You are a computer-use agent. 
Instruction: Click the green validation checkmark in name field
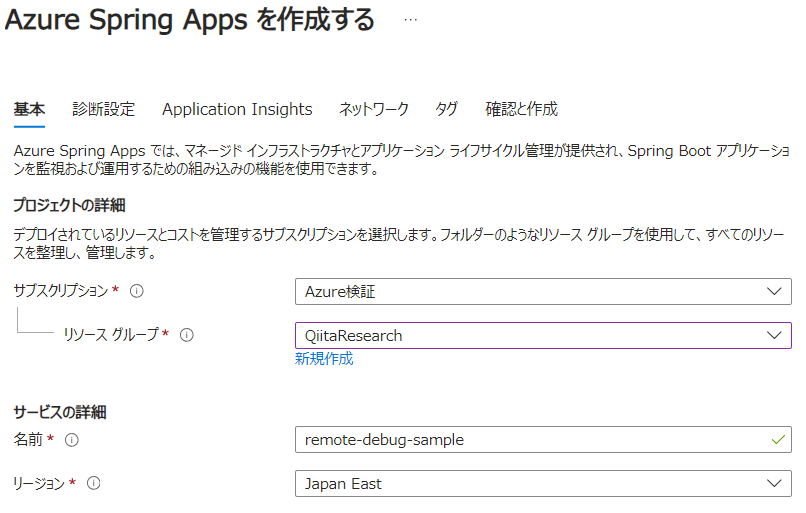[x=778, y=439]
